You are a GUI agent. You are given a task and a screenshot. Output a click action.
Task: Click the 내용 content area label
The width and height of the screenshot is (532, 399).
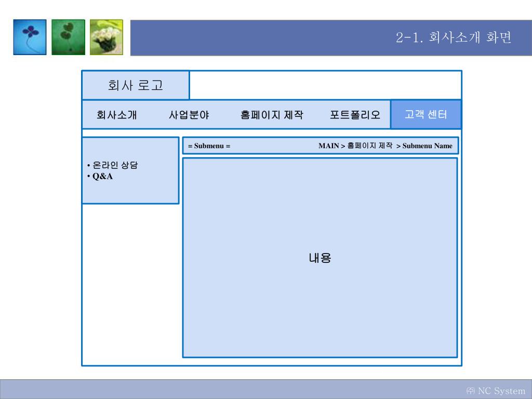[320, 258]
